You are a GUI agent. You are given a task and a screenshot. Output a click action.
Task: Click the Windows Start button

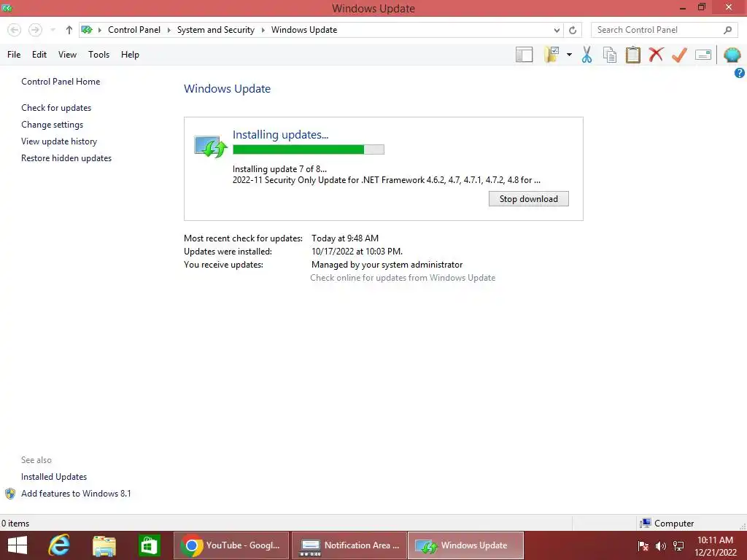(x=18, y=545)
